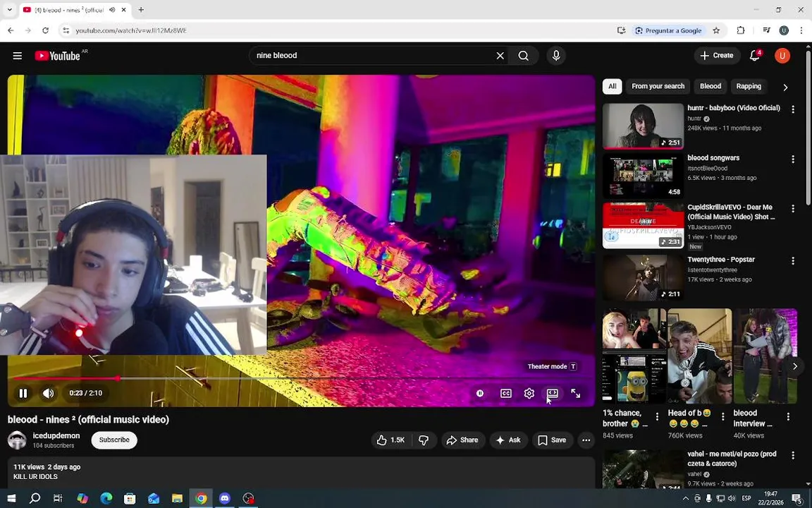This screenshot has height=508, width=812.
Task: Open options for Head of b short
Action: pos(722,416)
